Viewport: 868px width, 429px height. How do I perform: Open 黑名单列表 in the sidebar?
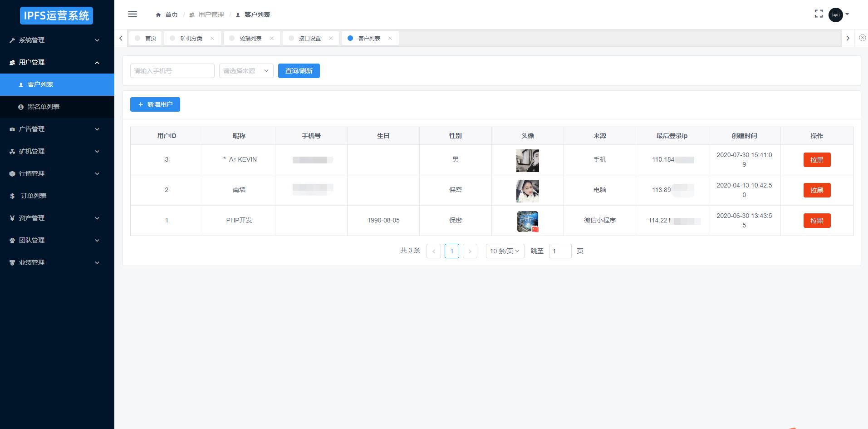tap(44, 107)
